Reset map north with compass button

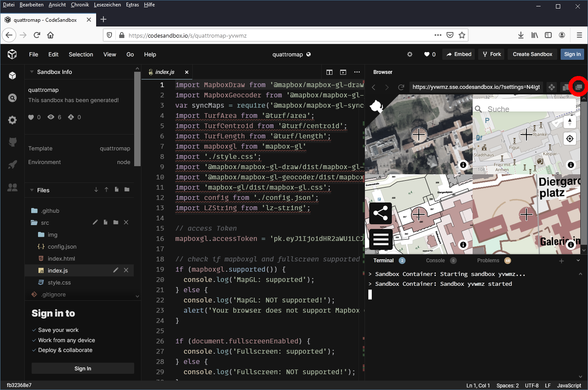pyautogui.click(x=570, y=122)
